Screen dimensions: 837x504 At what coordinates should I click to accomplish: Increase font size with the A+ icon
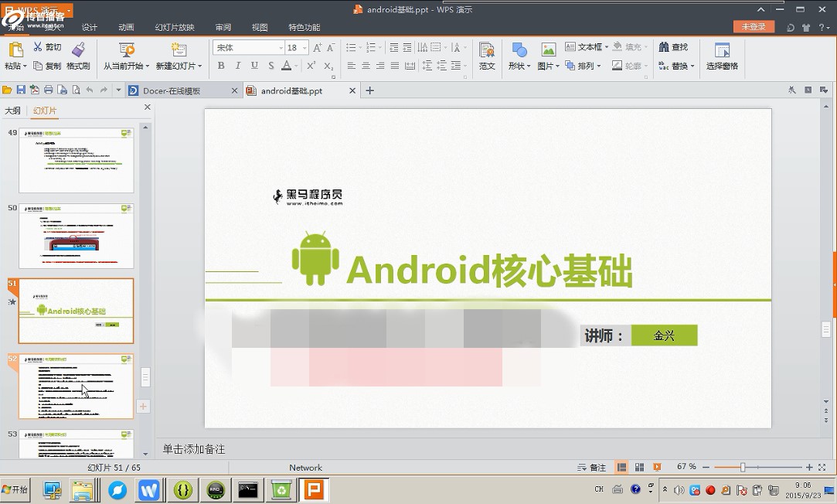317,47
